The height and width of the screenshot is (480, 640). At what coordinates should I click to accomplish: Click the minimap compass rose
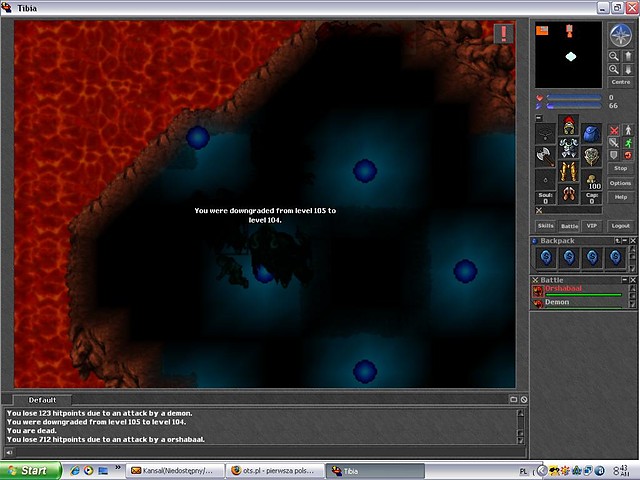620,36
